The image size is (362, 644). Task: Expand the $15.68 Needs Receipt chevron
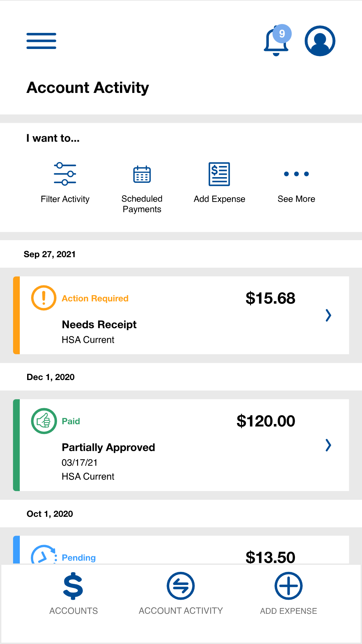328,315
